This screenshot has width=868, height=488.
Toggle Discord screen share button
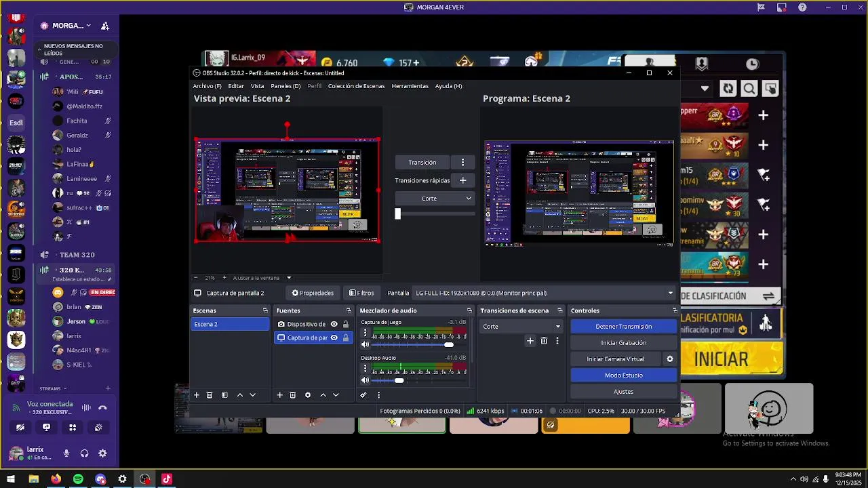pos(46,427)
